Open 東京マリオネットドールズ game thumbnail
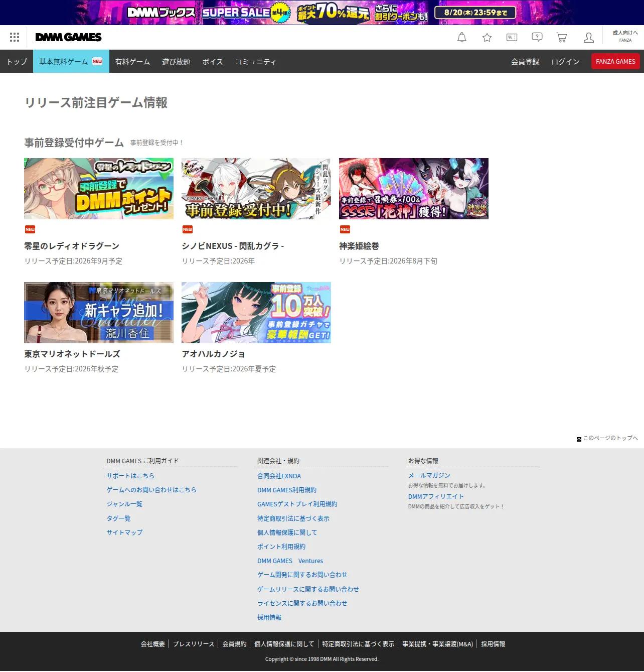Image resolution: width=644 pixels, height=672 pixels. [x=99, y=313]
